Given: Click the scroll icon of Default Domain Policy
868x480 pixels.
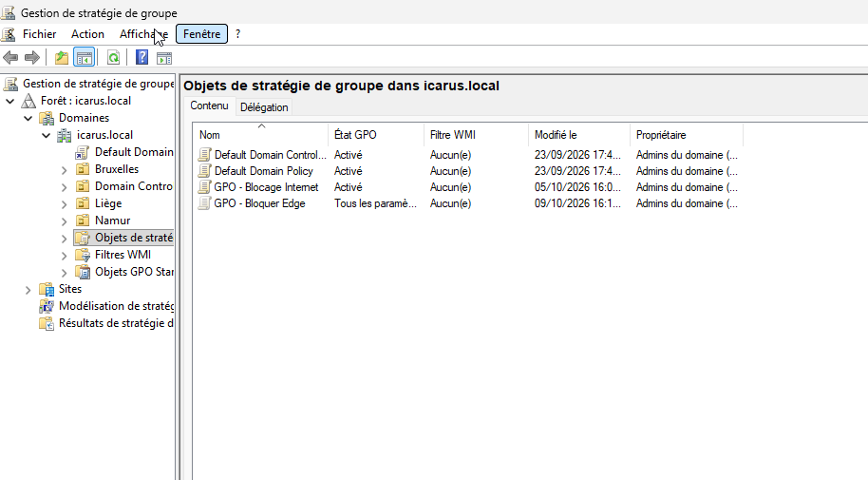Looking at the screenshot, I should [205, 171].
